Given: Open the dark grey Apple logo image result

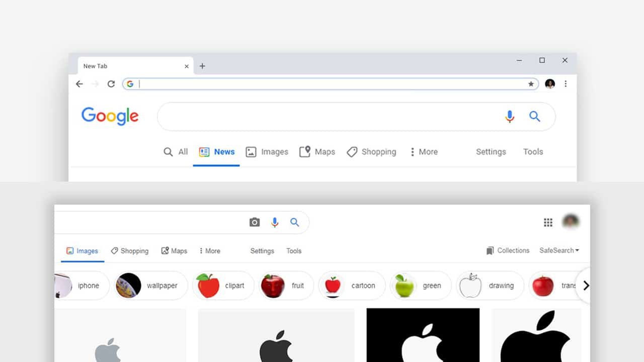Looking at the screenshot, I should pos(276,335).
